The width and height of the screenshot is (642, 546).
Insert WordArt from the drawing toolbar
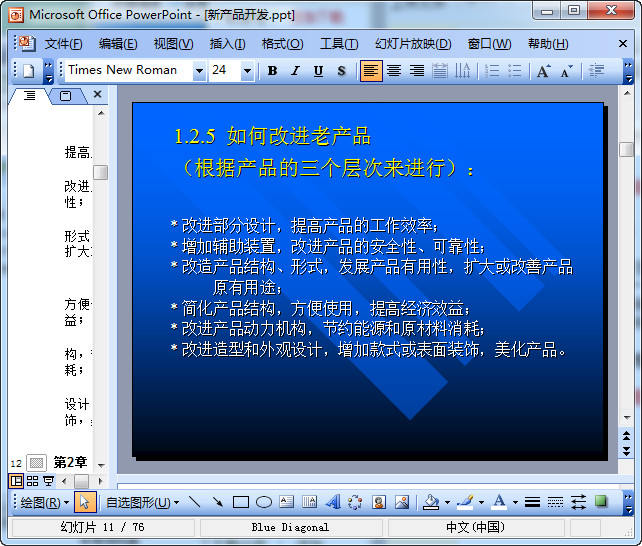(333, 502)
